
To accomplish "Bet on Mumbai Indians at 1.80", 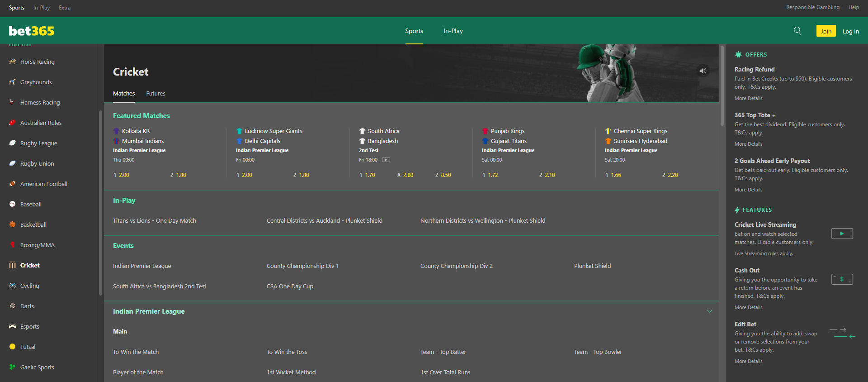I will [178, 175].
